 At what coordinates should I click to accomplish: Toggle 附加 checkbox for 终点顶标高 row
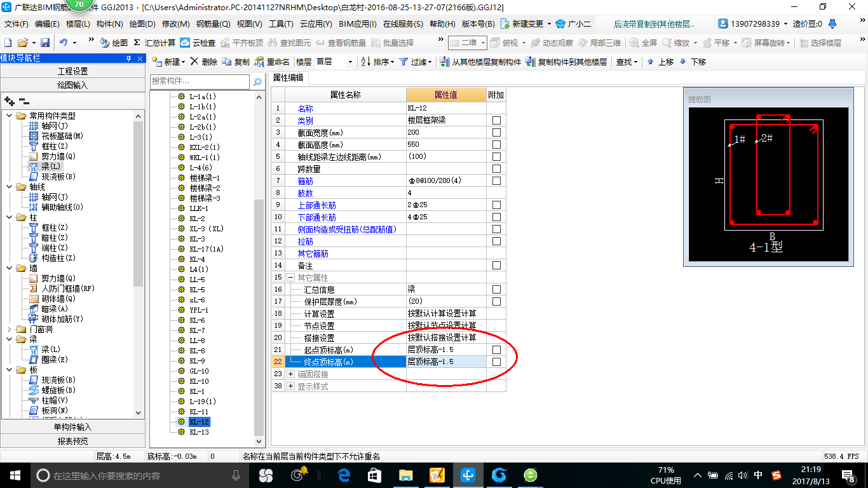(496, 362)
